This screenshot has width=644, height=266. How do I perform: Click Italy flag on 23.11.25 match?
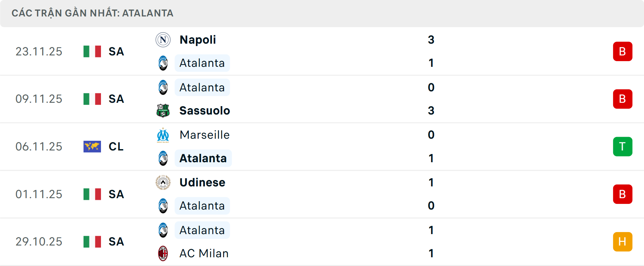(92, 51)
